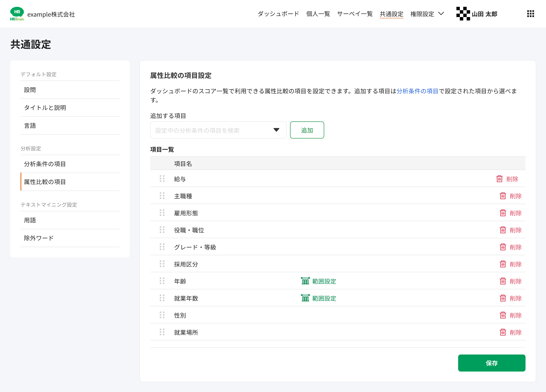Open 用語 in the sidebar
546x392 pixels.
[x=70, y=220]
